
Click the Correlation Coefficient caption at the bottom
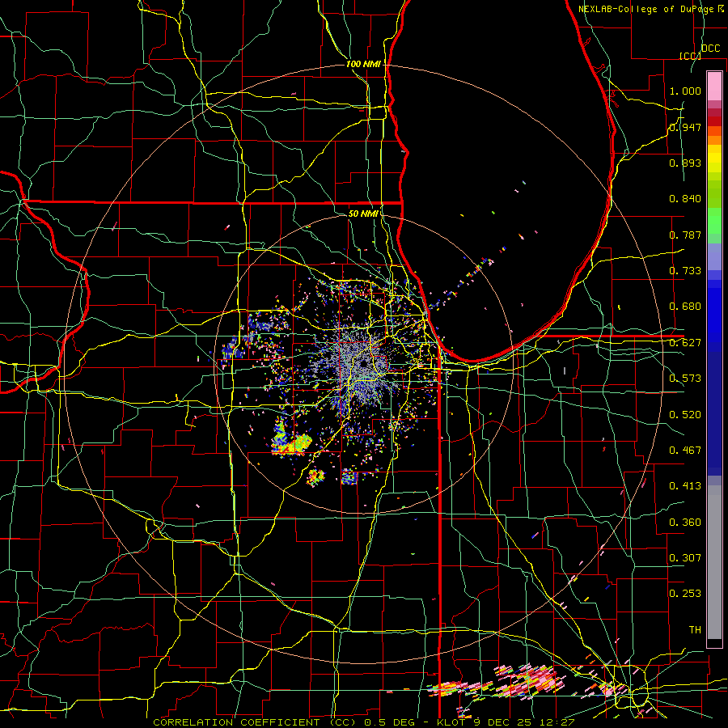click(x=363, y=722)
